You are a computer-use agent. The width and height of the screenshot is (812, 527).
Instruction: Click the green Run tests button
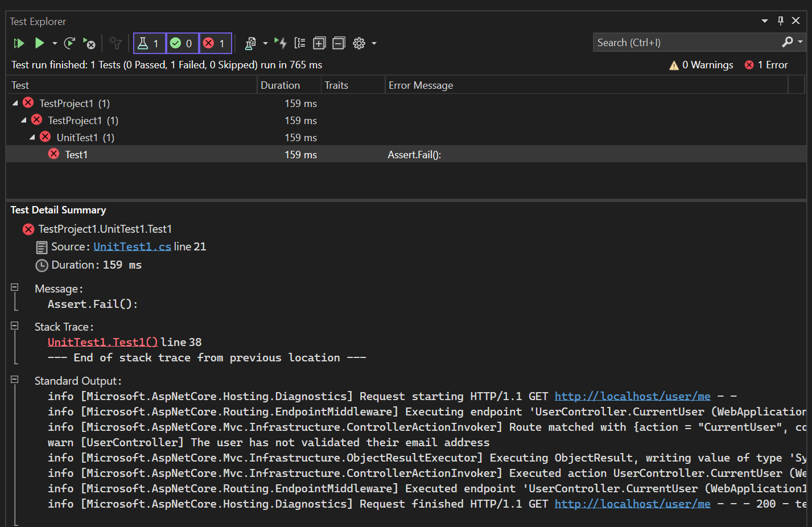tap(39, 43)
